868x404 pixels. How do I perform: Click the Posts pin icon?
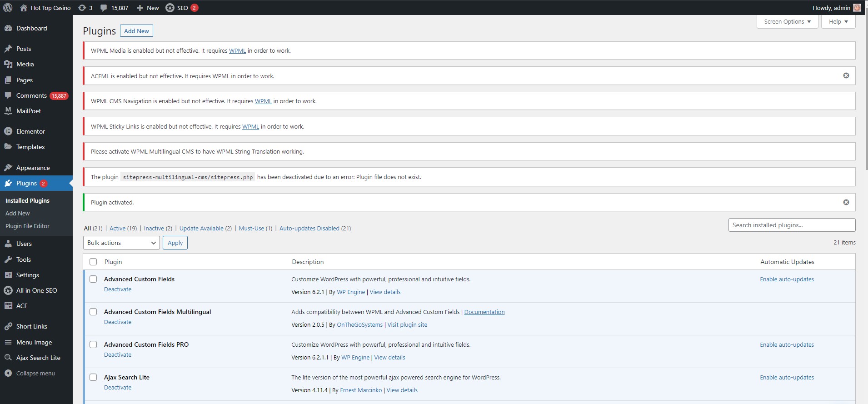(x=8, y=49)
